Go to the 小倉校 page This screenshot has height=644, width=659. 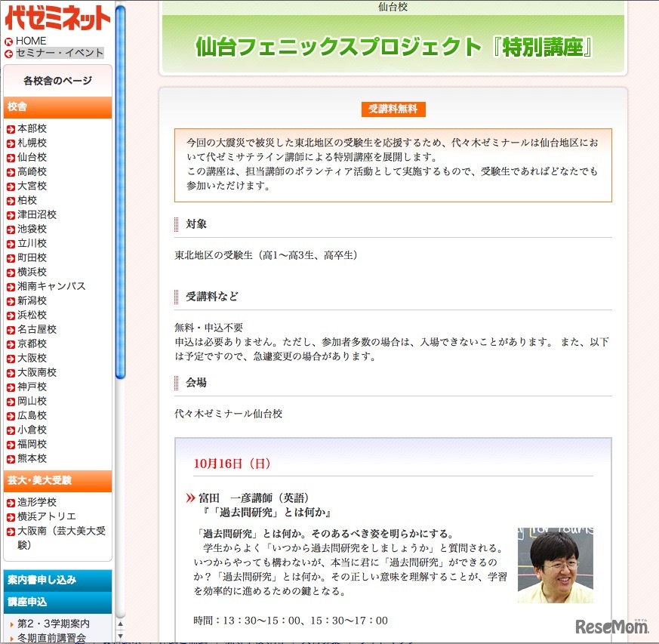(x=32, y=430)
